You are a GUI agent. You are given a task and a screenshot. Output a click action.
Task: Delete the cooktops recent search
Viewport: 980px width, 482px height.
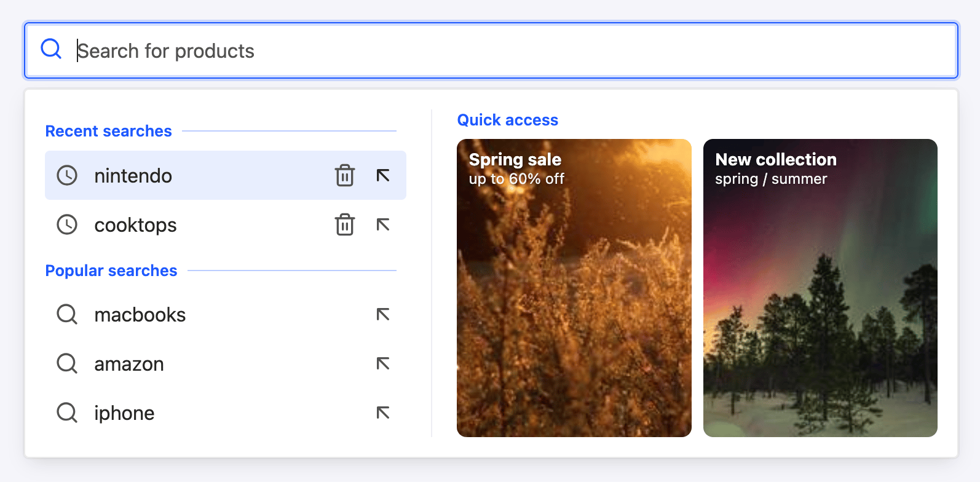(345, 224)
